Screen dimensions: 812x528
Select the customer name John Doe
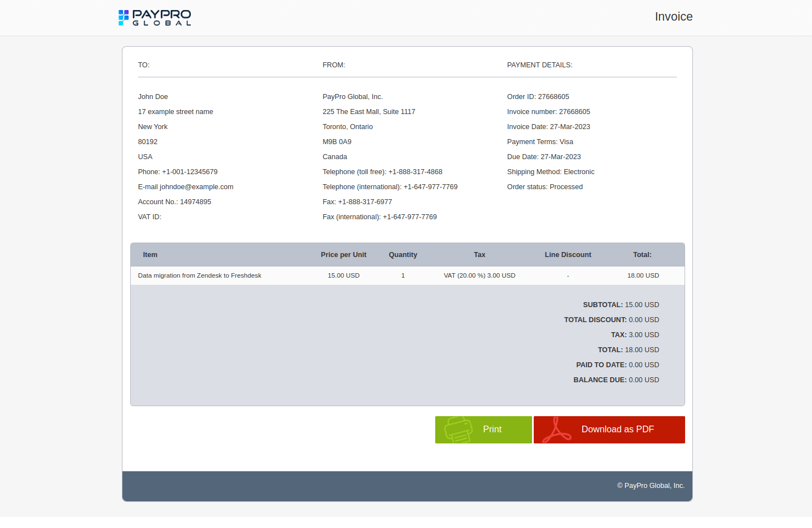(153, 97)
